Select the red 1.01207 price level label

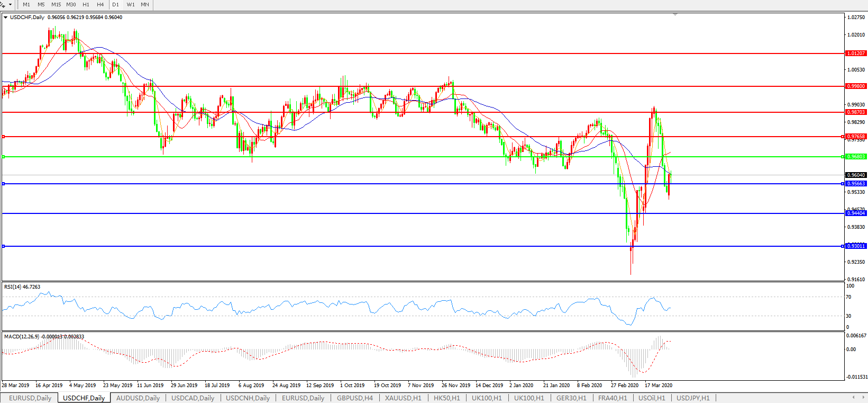pos(856,53)
